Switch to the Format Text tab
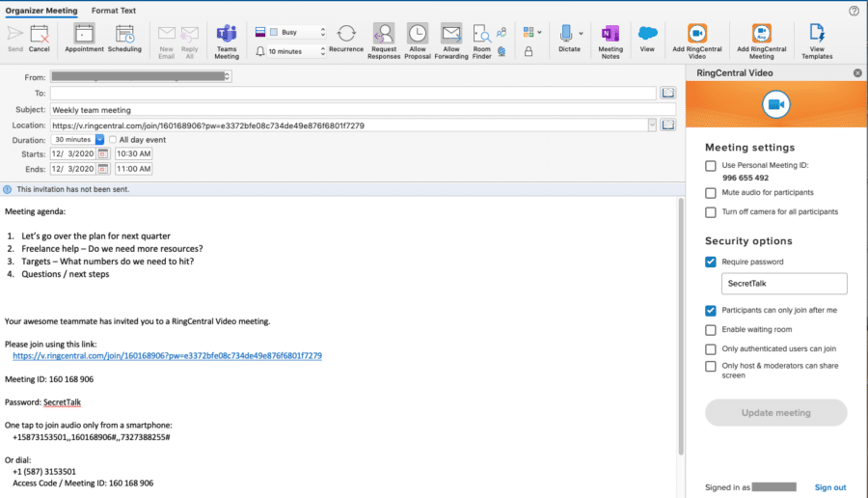 tap(114, 10)
